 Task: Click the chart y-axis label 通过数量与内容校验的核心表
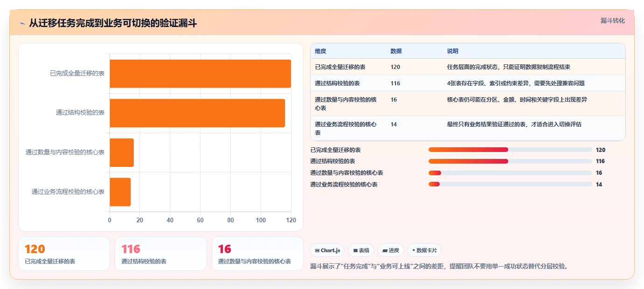pos(65,152)
